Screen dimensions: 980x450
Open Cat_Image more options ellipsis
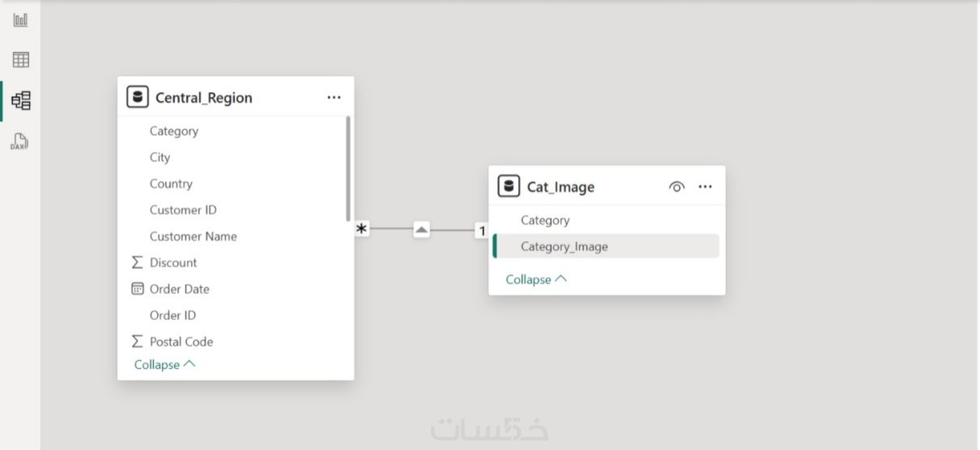click(705, 187)
